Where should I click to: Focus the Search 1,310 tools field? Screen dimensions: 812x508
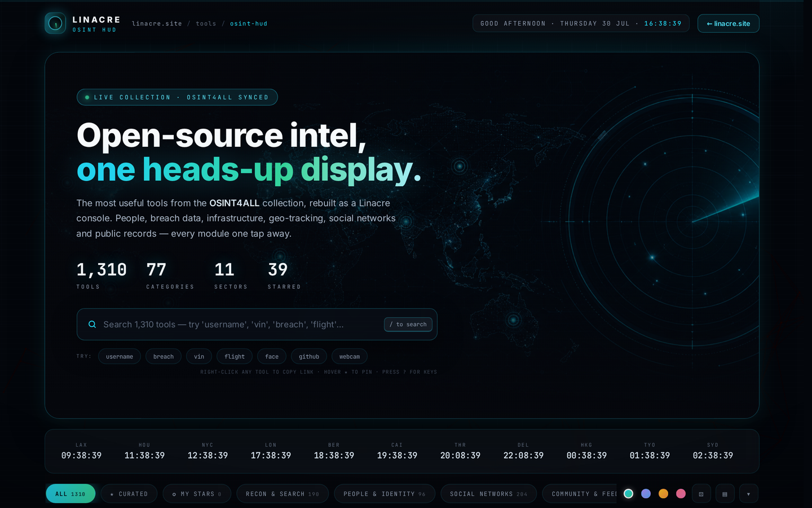click(257, 325)
